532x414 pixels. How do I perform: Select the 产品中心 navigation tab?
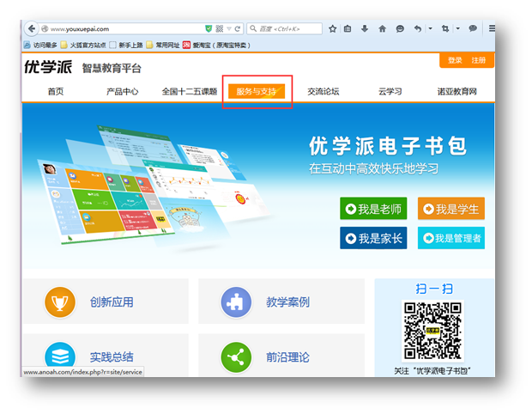122,91
